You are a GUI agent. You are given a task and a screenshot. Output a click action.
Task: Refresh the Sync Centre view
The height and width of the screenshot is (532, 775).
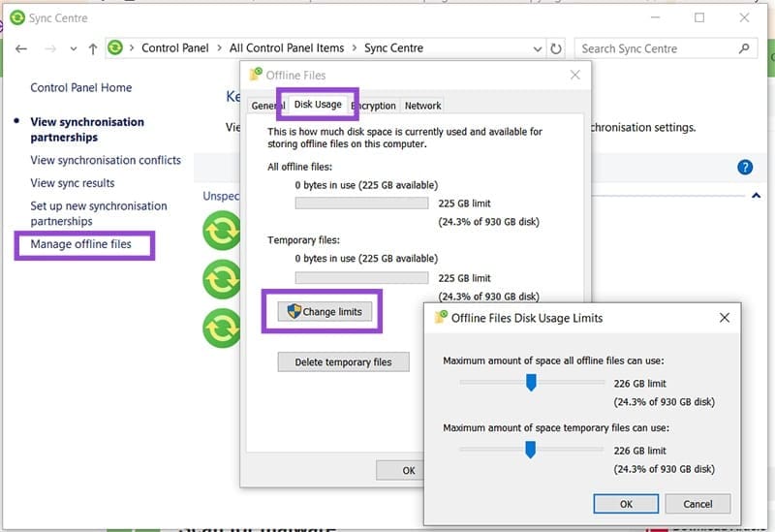556,48
